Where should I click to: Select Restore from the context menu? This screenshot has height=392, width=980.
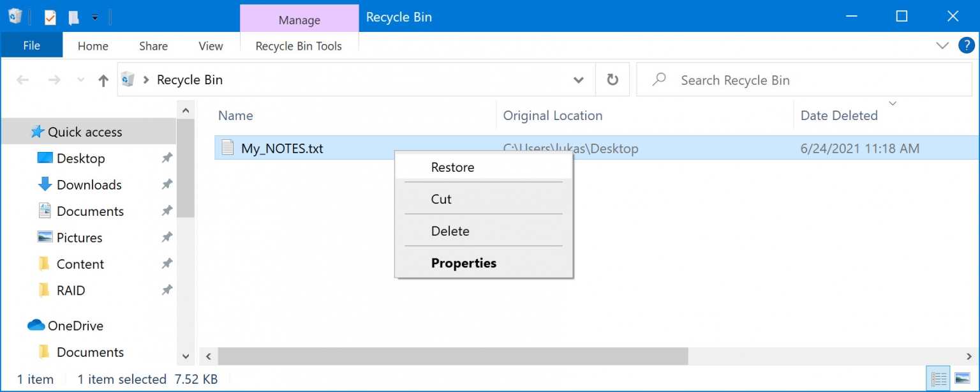pyautogui.click(x=452, y=167)
